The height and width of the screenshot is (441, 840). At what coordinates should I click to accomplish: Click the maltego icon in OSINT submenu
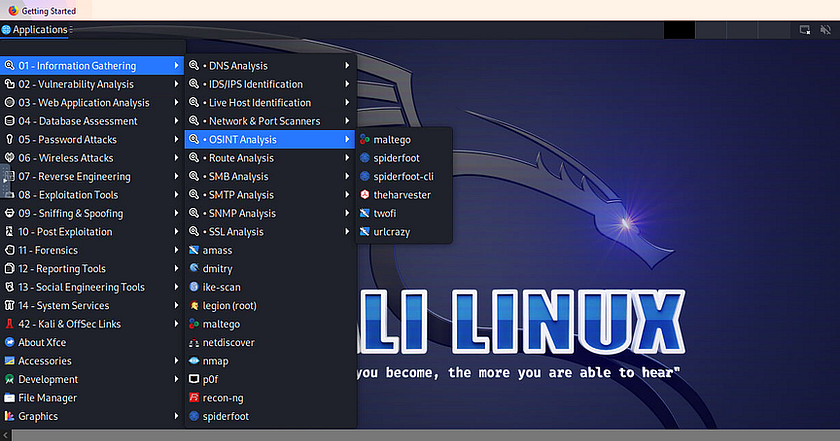tap(365, 139)
